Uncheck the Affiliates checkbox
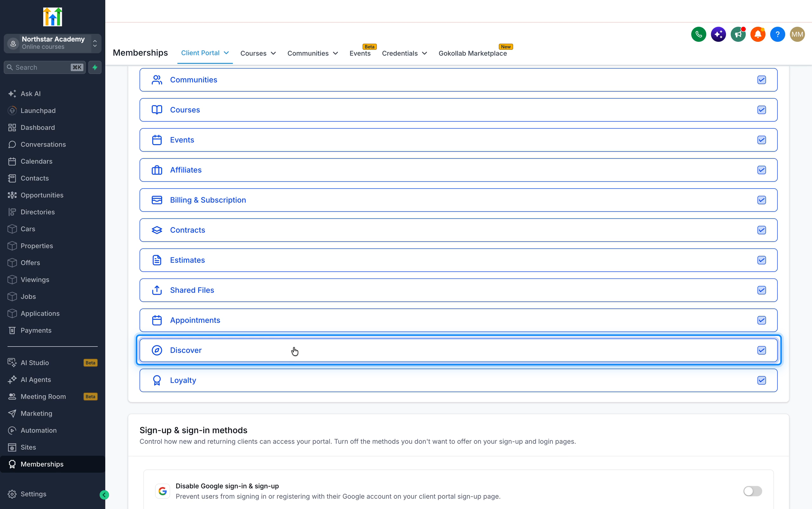812x509 pixels. coord(762,170)
